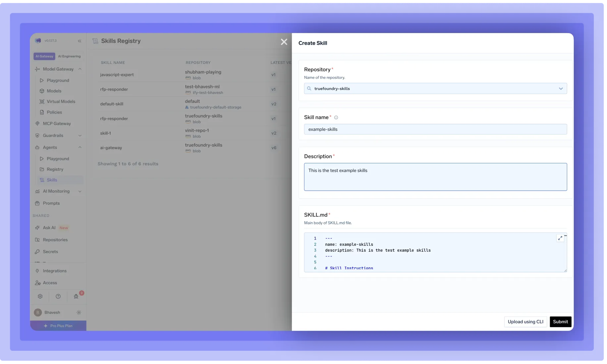This screenshot has height=364, width=607.
Task: Open Integrations page
Action: pyautogui.click(x=55, y=271)
